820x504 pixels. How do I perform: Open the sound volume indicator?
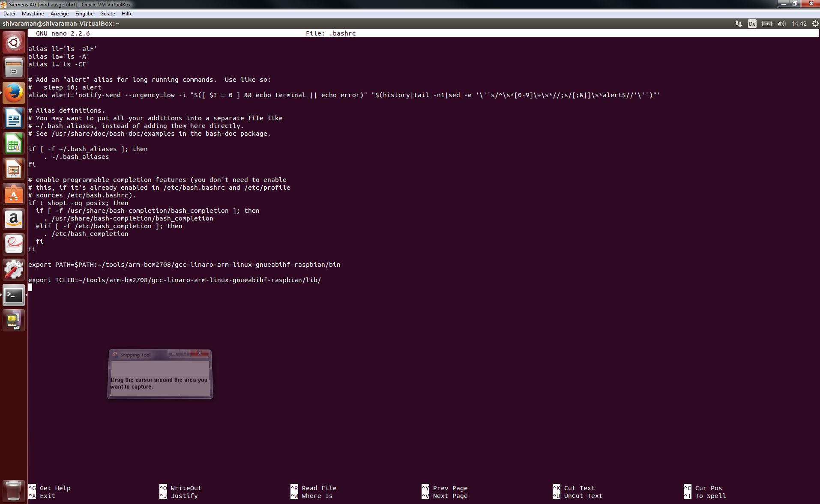pos(781,24)
